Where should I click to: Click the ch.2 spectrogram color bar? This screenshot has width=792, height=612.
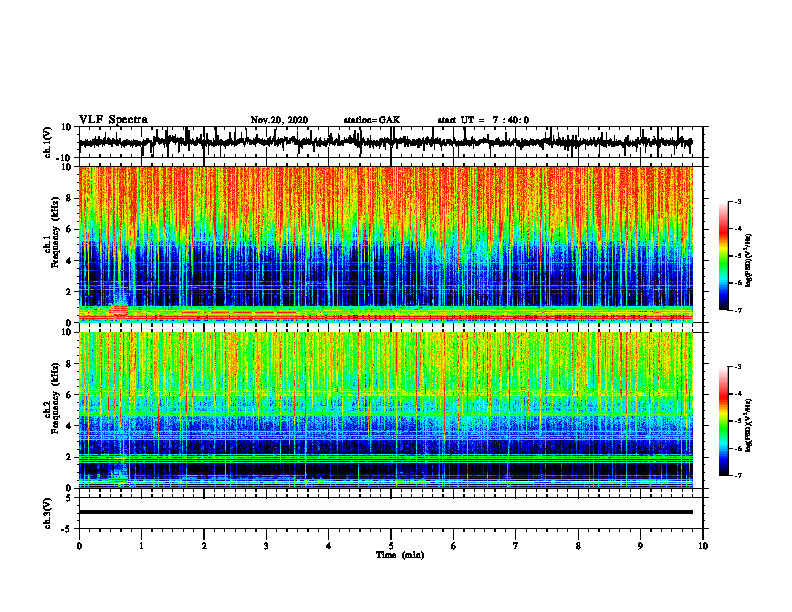click(x=724, y=421)
